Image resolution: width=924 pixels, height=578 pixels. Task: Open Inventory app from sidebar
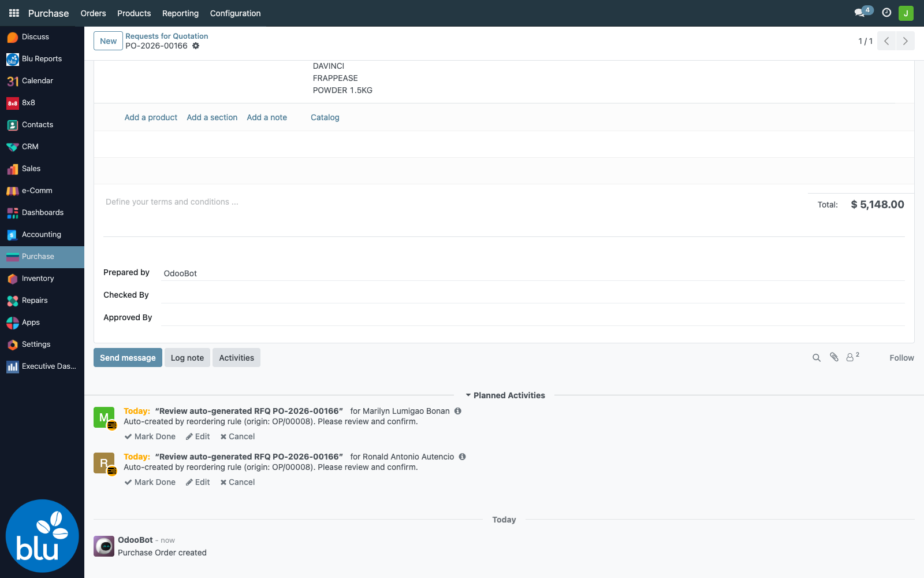click(x=42, y=279)
